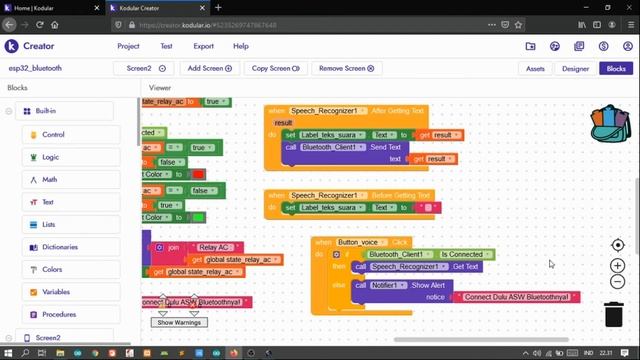Image resolution: width=640 pixels, height=360 pixels.
Task: Expand the Screen2 component tree
Action: pos(9,338)
